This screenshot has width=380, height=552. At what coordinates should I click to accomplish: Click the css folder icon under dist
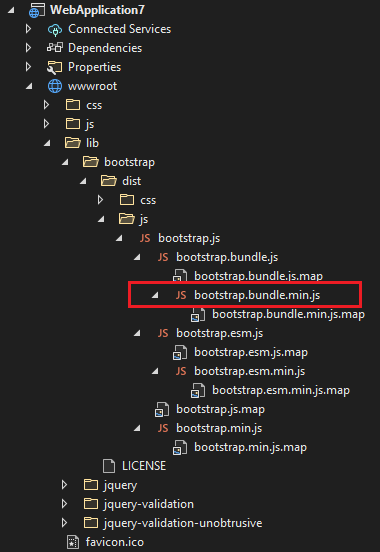tap(127, 200)
